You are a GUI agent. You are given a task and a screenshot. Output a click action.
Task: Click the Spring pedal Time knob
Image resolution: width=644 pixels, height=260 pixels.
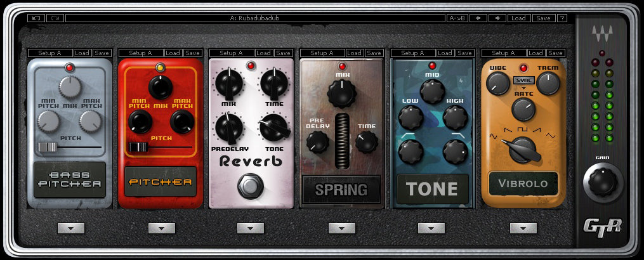(366, 142)
